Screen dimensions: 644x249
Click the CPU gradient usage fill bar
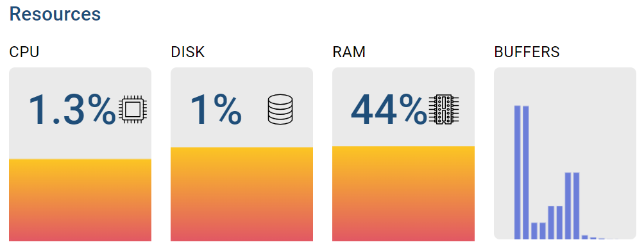80,200
